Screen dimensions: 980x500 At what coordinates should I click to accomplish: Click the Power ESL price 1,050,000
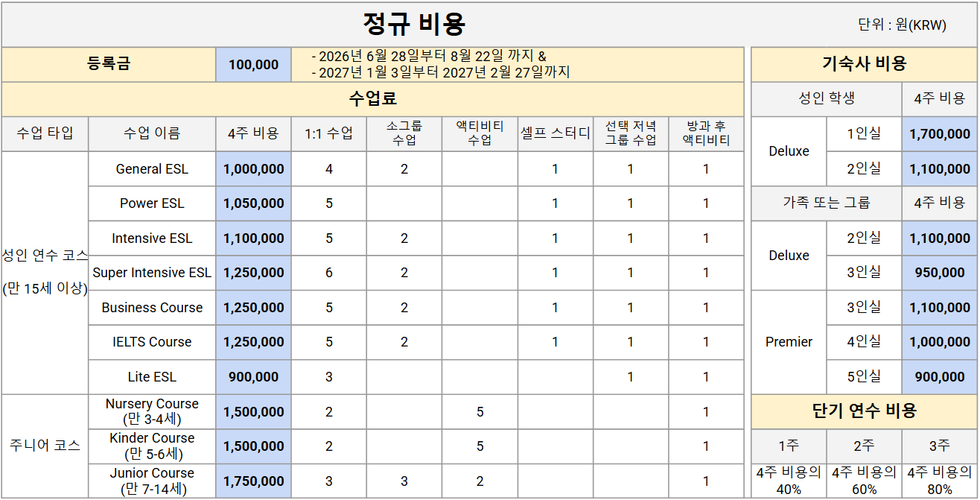click(x=253, y=203)
